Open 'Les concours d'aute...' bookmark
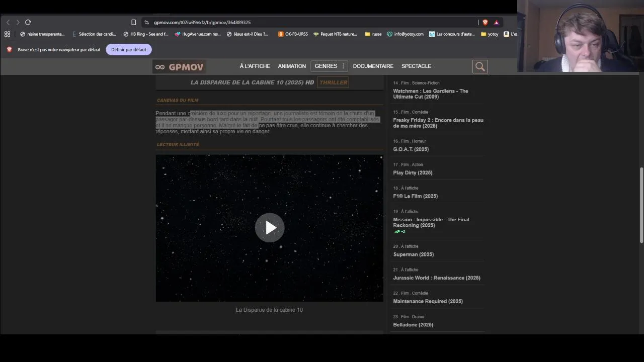Screen dimensions: 644x362 [452, 34]
